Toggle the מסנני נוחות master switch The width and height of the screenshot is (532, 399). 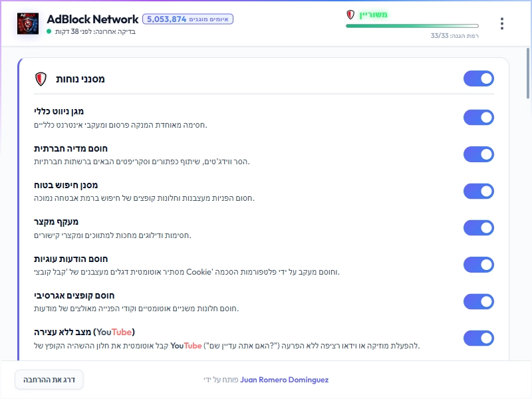(x=478, y=78)
